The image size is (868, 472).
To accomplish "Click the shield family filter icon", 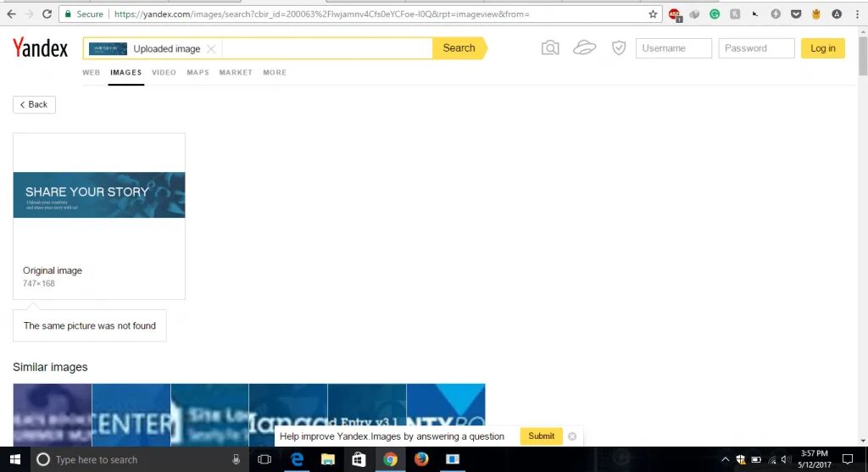I will click(x=618, y=48).
